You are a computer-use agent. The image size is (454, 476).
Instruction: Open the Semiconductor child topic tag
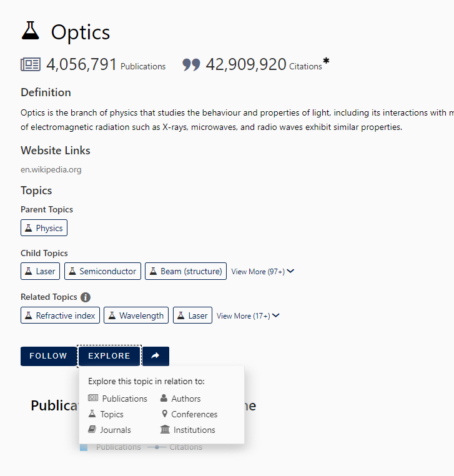(102, 271)
